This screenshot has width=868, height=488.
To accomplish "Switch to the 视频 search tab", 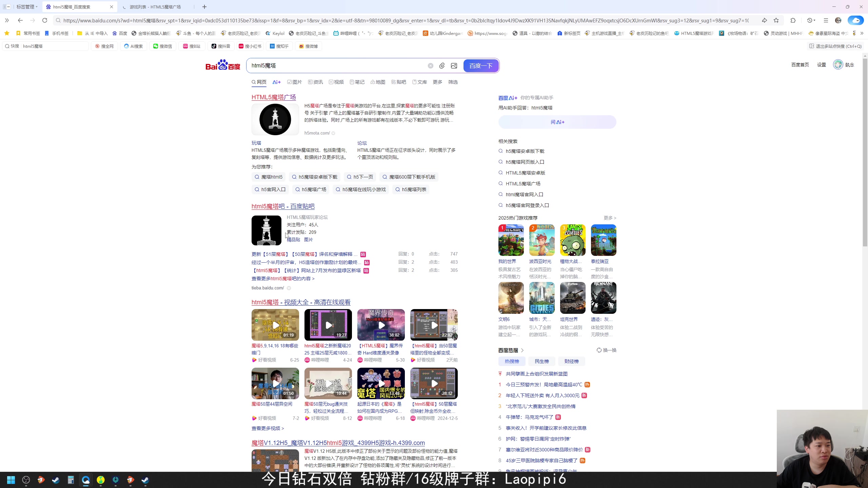I will pyautogui.click(x=336, y=82).
